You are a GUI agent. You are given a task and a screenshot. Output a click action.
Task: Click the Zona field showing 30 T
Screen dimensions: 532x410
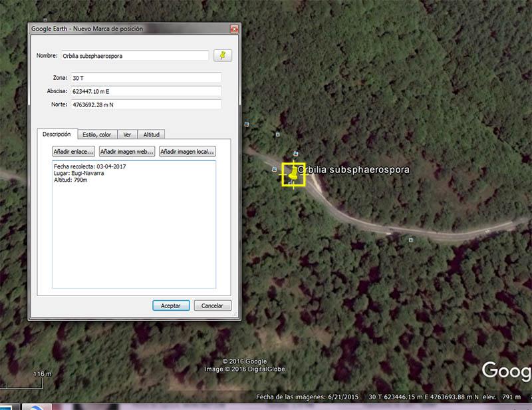(x=146, y=78)
